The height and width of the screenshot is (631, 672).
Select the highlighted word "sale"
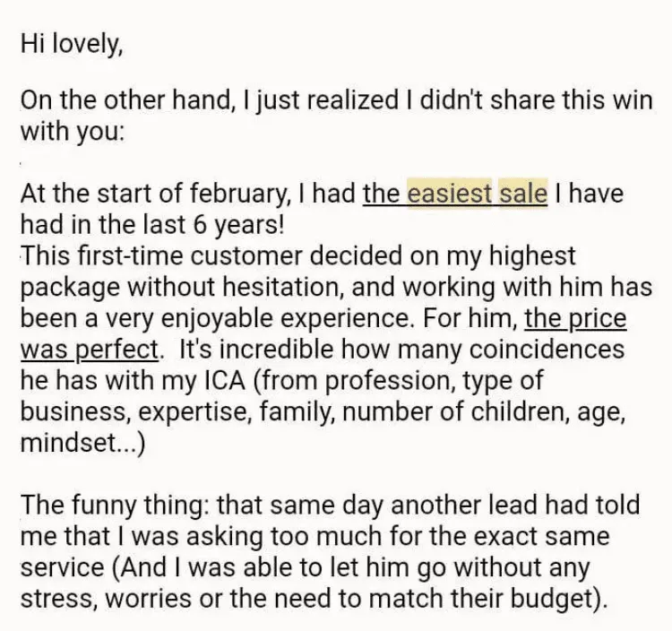click(x=522, y=194)
